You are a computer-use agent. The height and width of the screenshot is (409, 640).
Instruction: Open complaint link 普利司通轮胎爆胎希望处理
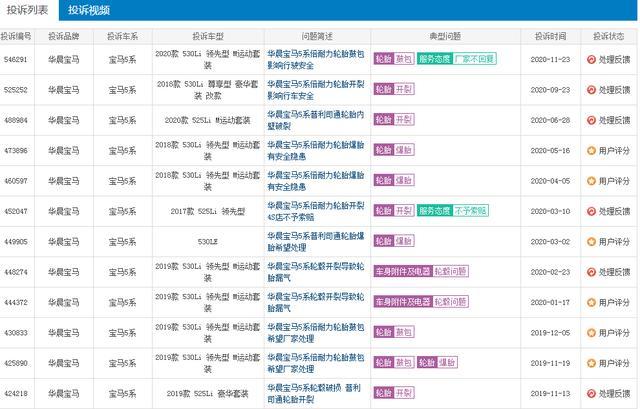tap(316, 242)
